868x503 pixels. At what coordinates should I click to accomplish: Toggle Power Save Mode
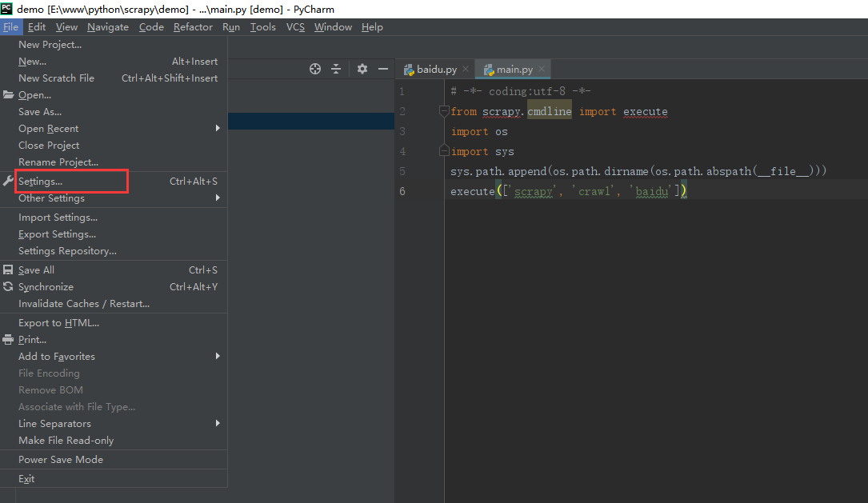pyautogui.click(x=61, y=460)
